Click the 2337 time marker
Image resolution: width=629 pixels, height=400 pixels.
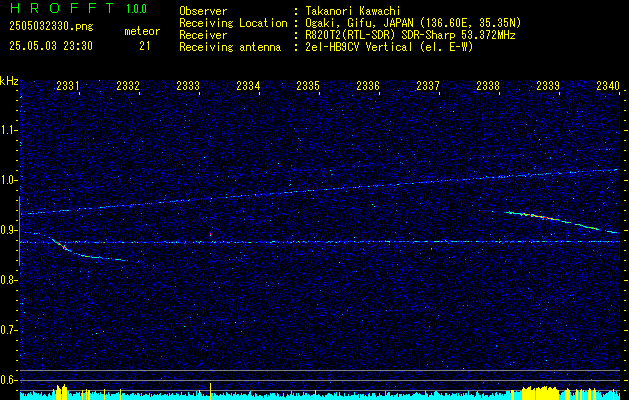[x=428, y=85]
